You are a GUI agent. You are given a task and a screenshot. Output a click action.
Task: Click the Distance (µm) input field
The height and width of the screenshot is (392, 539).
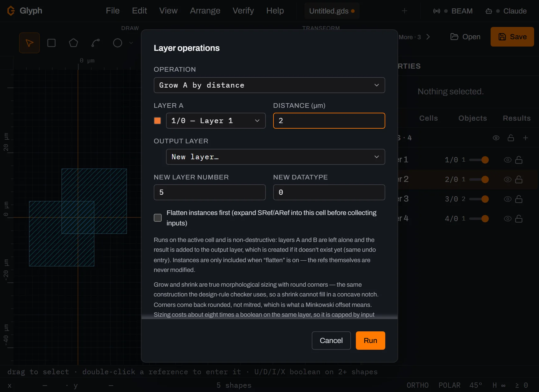tap(329, 121)
